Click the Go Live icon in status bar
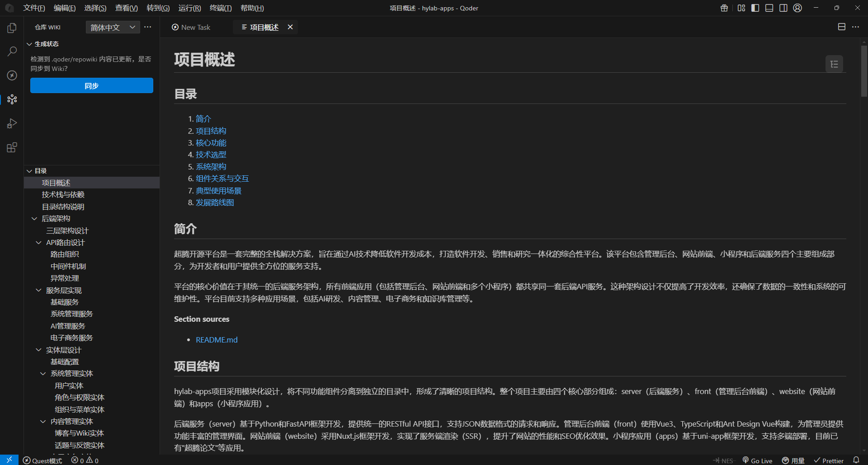This screenshot has height=465, width=868. pos(757,460)
